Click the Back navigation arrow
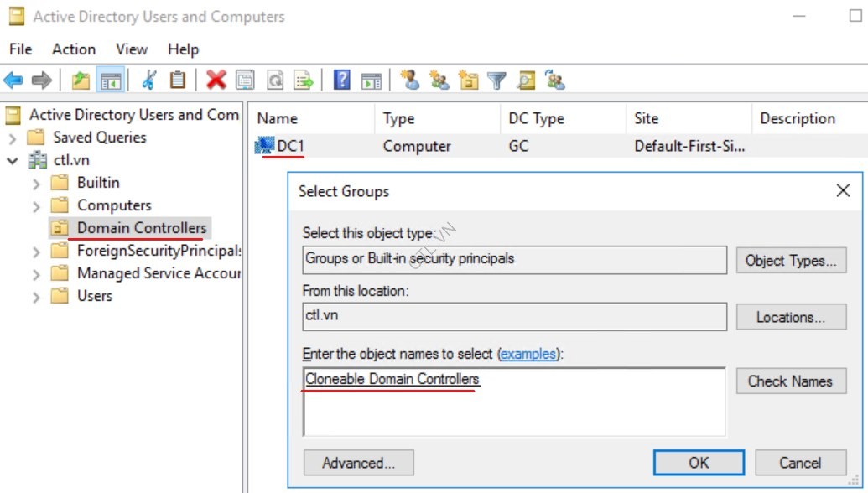This screenshot has width=868, height=493. coord(12,80)
